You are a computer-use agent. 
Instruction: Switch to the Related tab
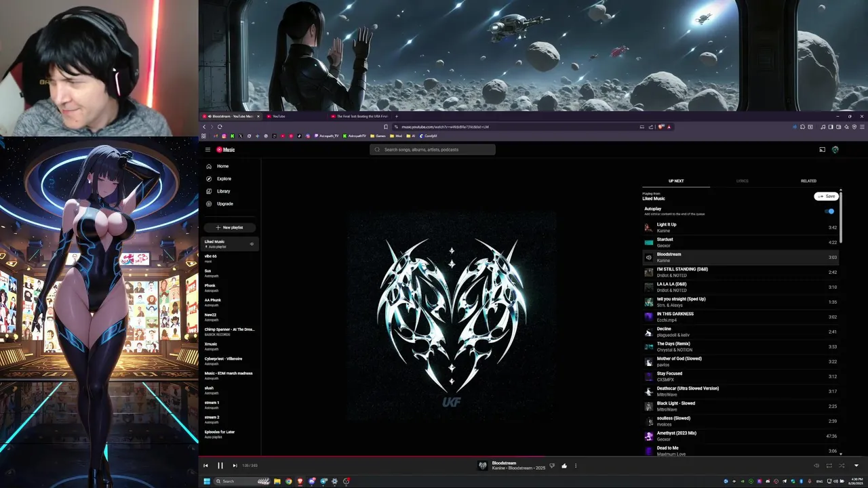(x=808, y=181)
